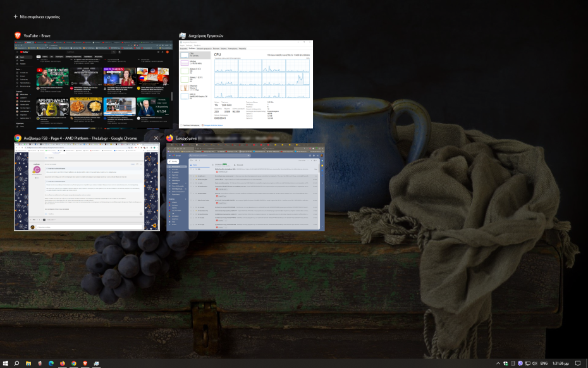The width and height of the screenshot is (588, 368).
Task: Click the Task Manager icon beside Διαχείριση Εργασιών
Action: click(182, 35)
